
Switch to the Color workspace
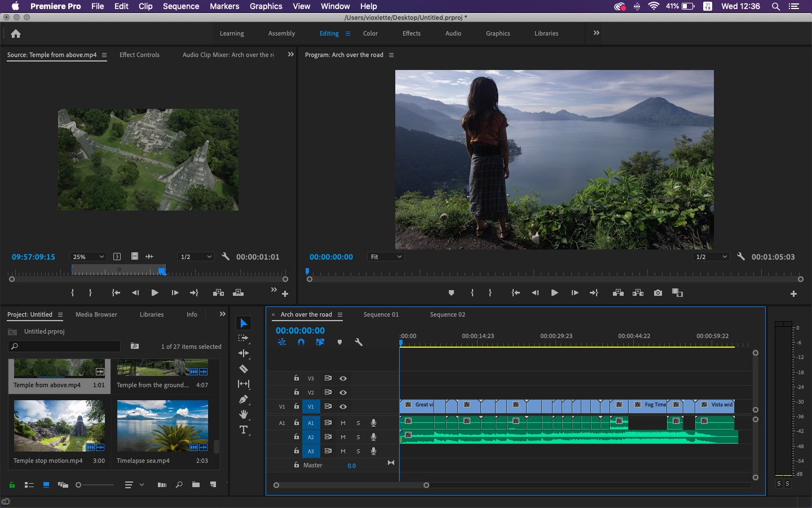pyautogui.click(x=370, y=33)
